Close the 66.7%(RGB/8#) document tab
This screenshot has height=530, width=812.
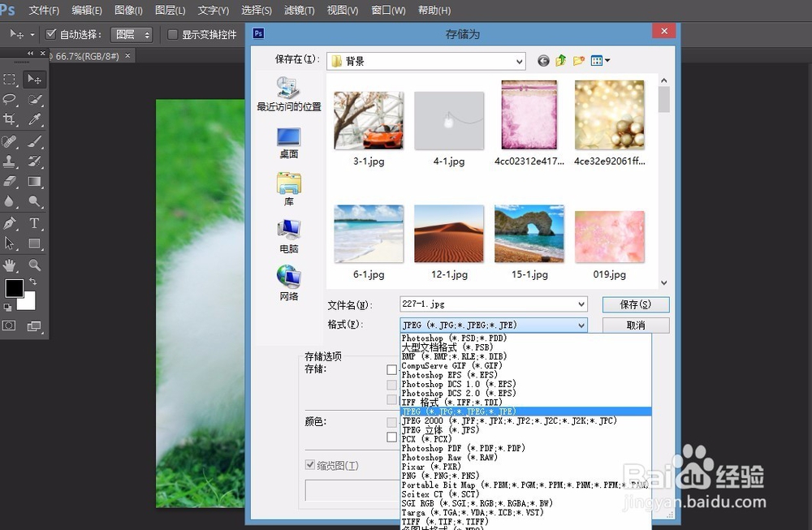[128, 55]
